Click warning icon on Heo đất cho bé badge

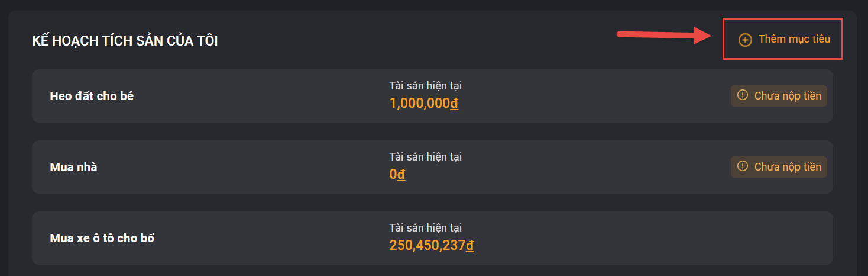[x=743, y=95]
